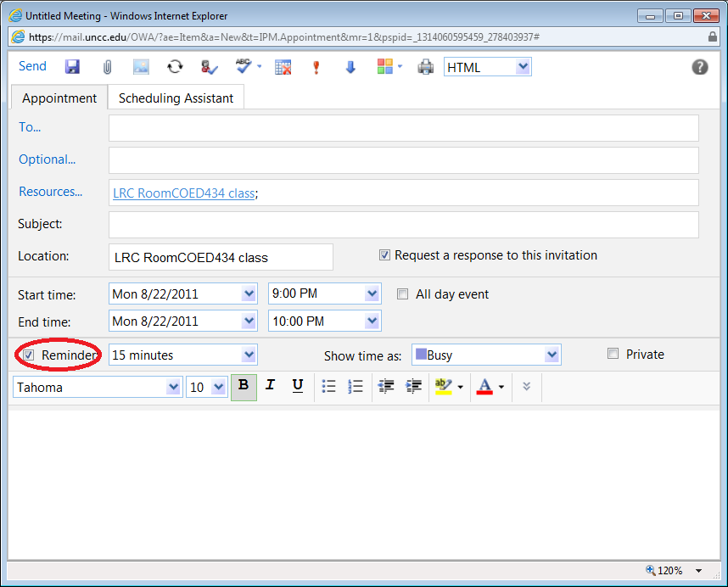Uncheck the Reminder checkbox

[x=29, y=355]
